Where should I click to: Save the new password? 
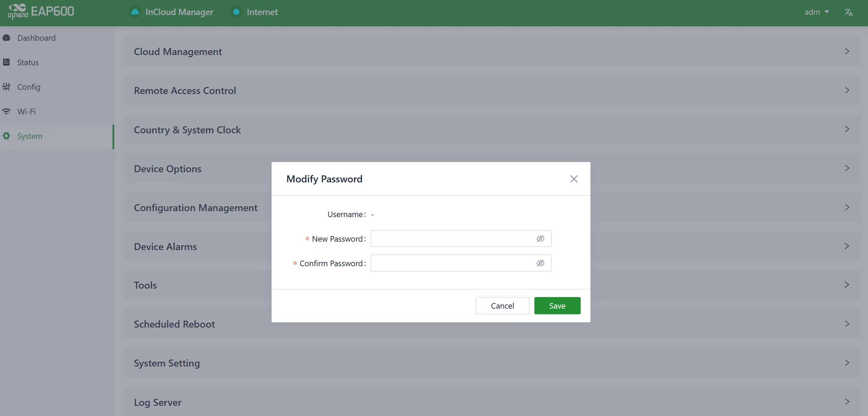click(x=557, y=306)
